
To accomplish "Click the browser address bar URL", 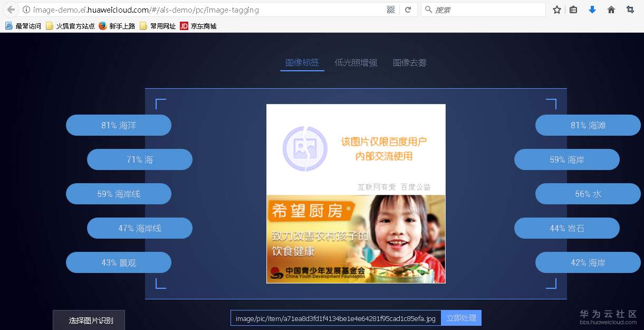I will [146, 10].
